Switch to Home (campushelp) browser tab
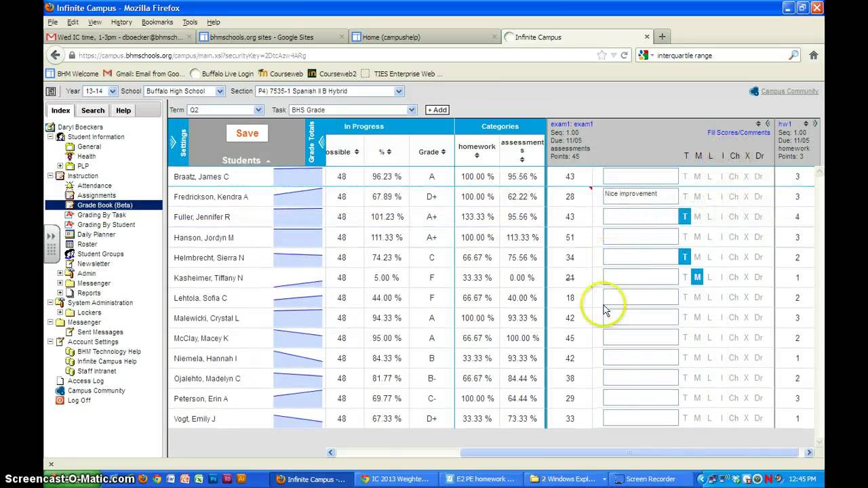The image size is (868, 488). click(x=426, y=37)
